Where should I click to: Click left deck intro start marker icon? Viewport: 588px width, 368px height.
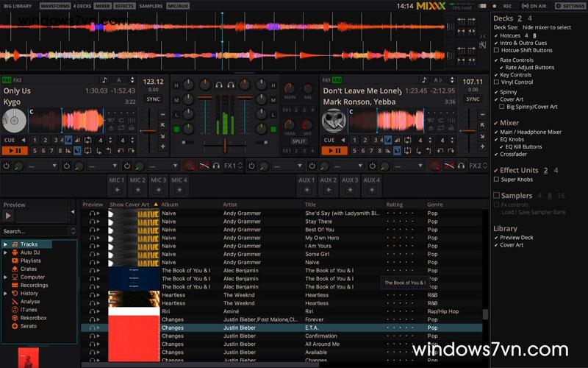coord(68,140)
